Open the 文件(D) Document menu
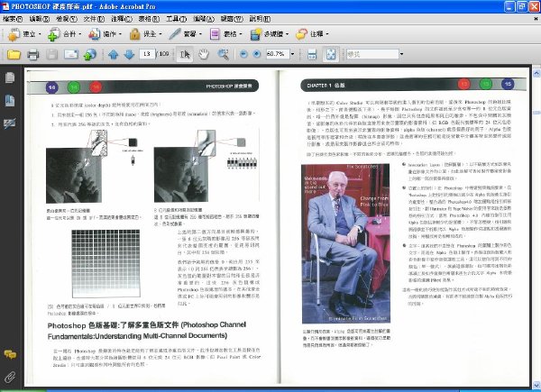 94,19
